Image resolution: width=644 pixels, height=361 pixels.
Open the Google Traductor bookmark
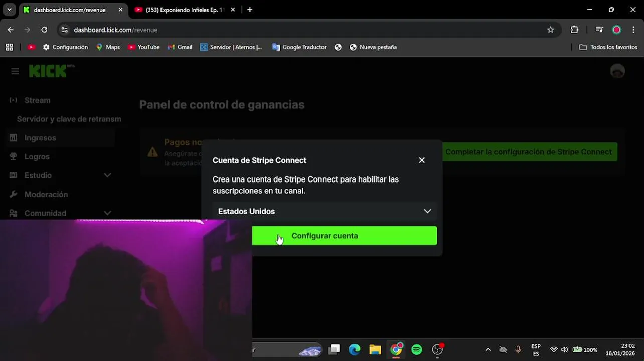click(x=299, y=47)
